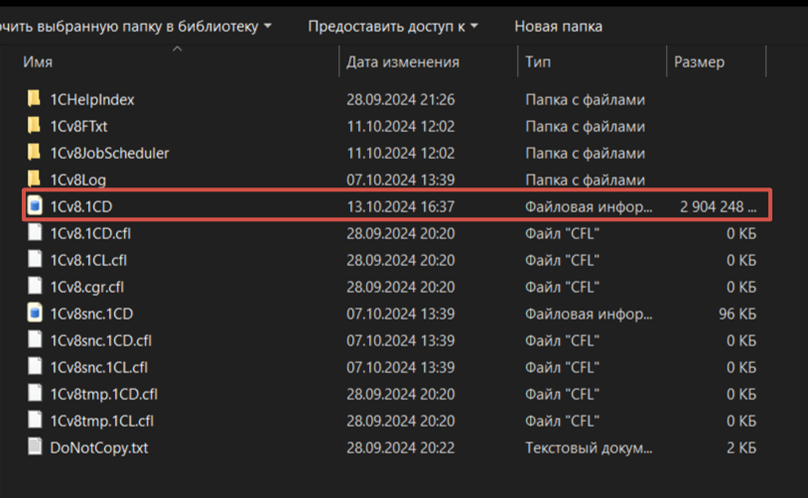Sort by the 'Тип' column header
808x498 pixels.
538,62
